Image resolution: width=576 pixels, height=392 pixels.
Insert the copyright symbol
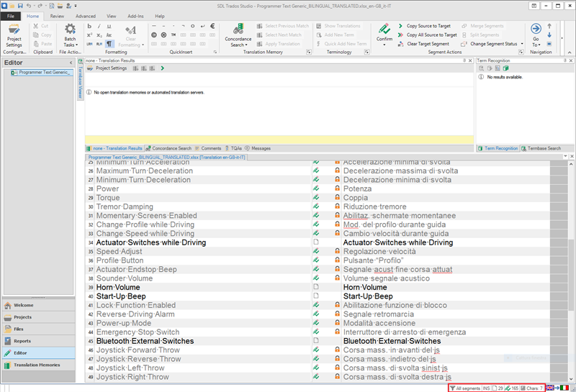154,35
